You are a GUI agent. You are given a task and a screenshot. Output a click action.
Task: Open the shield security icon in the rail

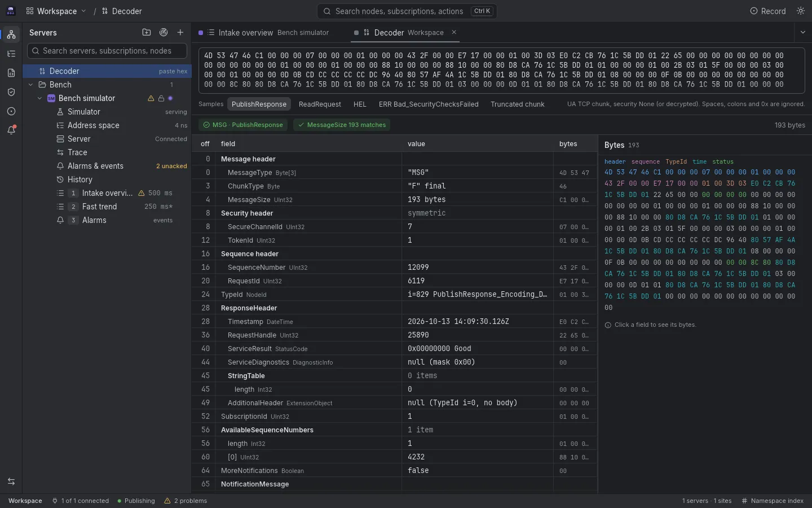[x=11, y=92]
